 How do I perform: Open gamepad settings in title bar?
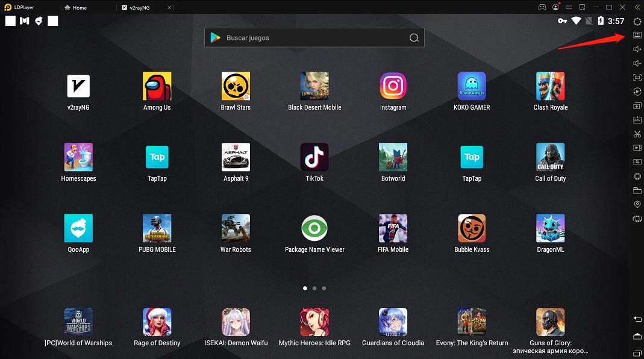[542, 7]
